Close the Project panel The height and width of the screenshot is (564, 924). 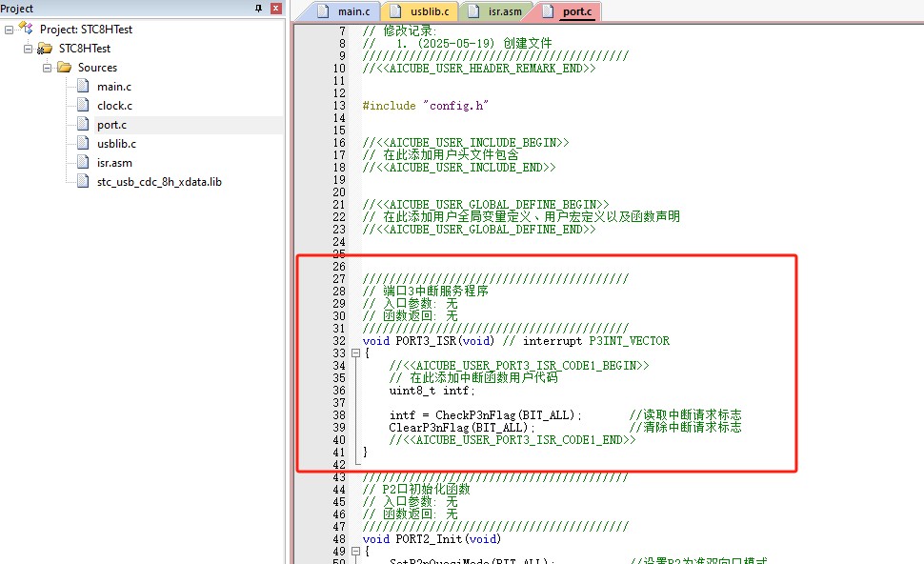tap(275, 9)
